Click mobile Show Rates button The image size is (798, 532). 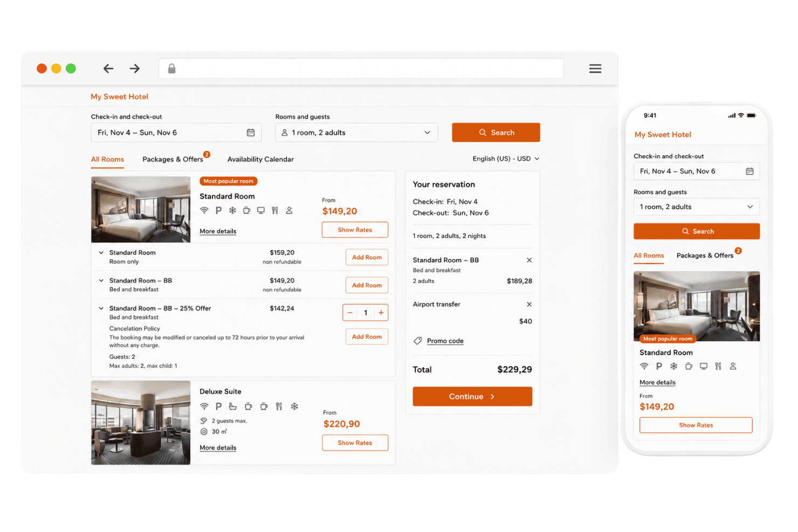pyautogui.click(x=696, y=425)
